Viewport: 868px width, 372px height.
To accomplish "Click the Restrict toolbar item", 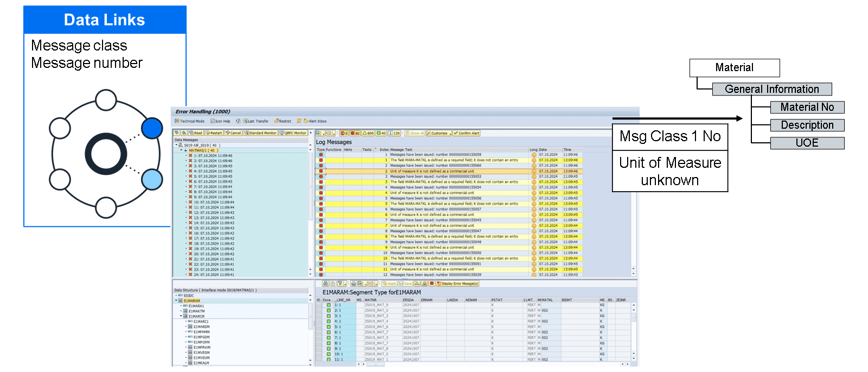I will click(283, 121).
